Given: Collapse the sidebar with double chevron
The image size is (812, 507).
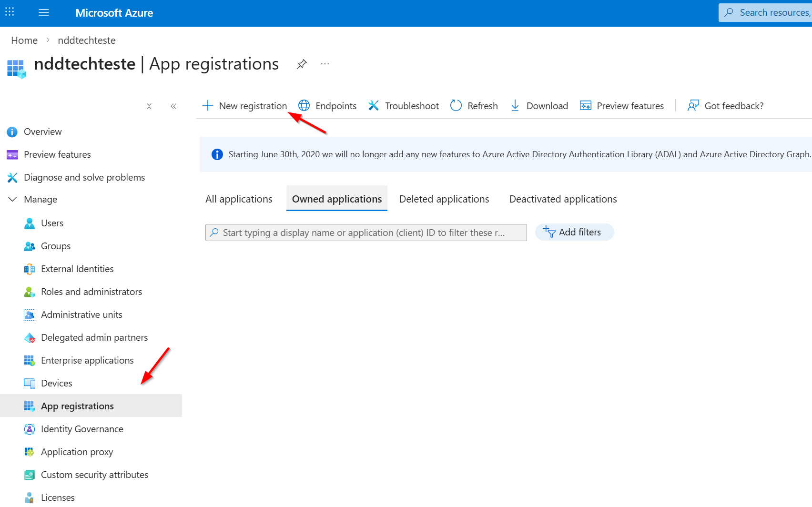Looking at the screenshot, I should [x=173, y=106].
